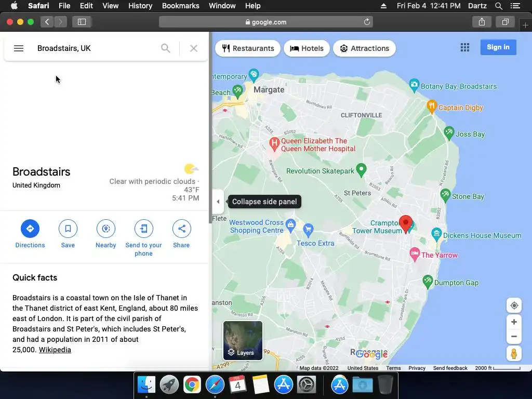Open the File menu
This screenshot has height=399, width=532.
coord(64,6)
